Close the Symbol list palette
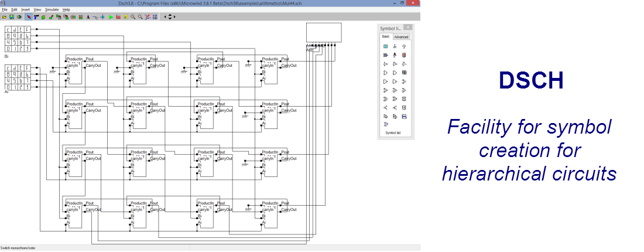The width and height of the screenshot is (644, 252). point(408,27)
